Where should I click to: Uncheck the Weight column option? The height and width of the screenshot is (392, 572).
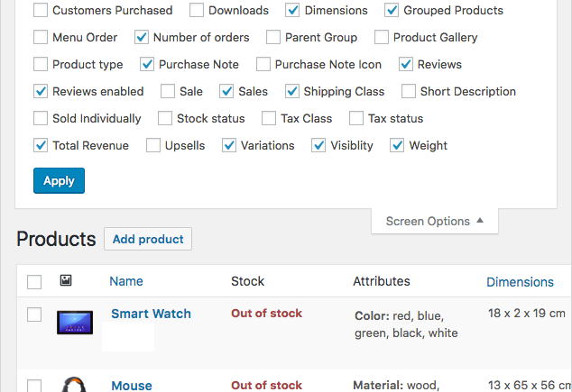[397, 145]
